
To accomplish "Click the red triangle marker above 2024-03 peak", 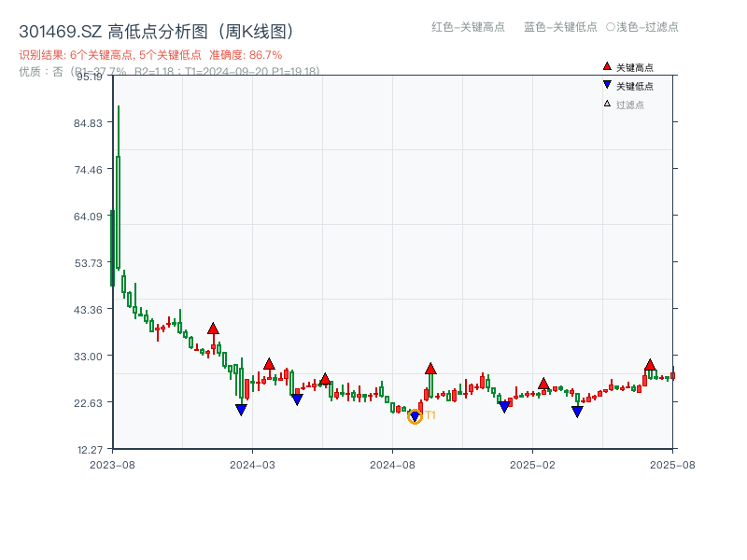I will (269, 363).
